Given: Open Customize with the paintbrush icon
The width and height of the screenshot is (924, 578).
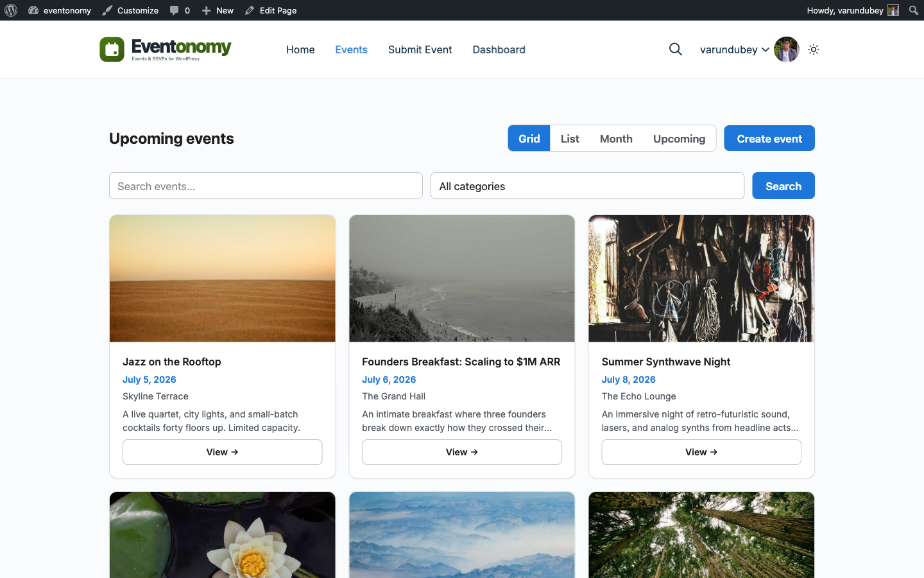Looking at the screenshot, I should (130, 10).
